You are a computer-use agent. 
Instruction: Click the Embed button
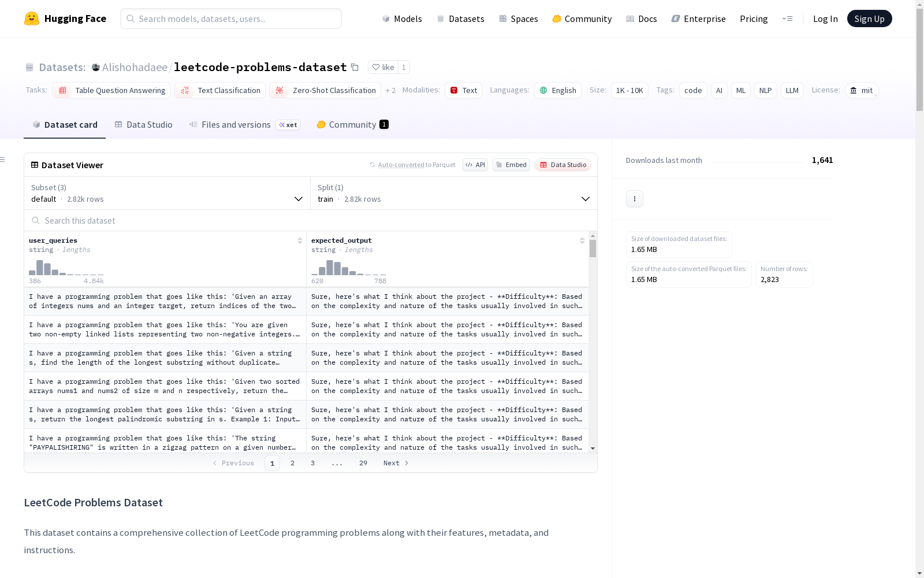511,165
